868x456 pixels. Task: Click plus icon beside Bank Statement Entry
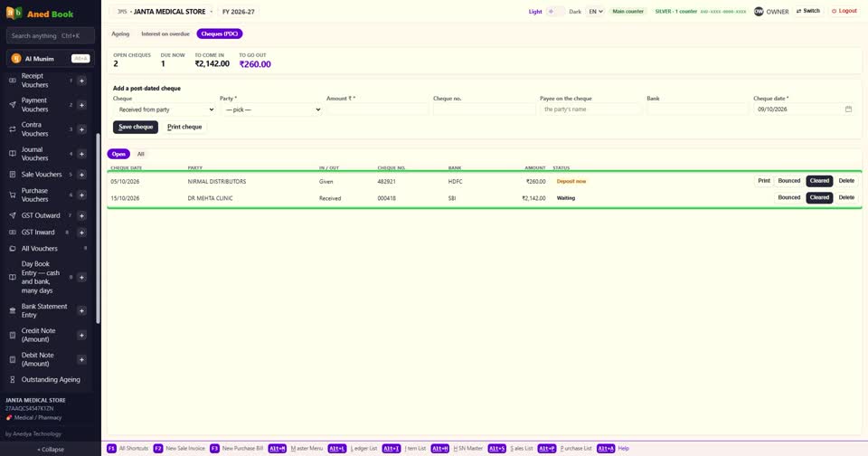pos(81,310)
